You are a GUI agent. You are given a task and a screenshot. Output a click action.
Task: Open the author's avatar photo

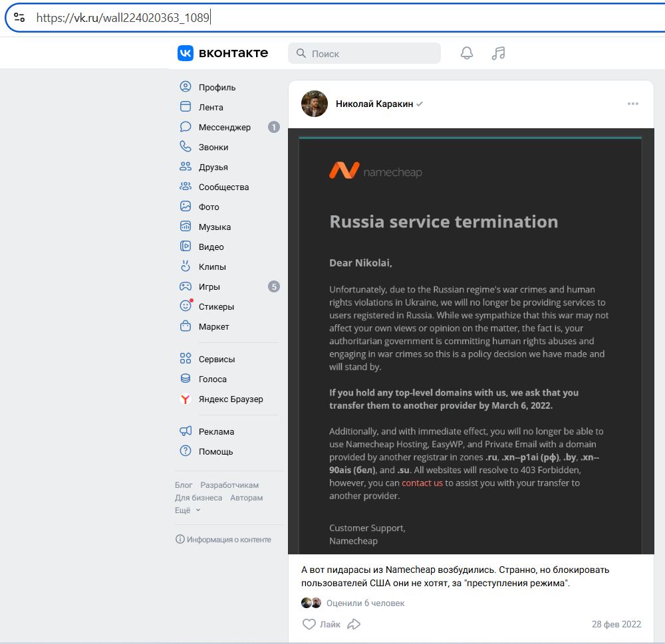[315, 104]
